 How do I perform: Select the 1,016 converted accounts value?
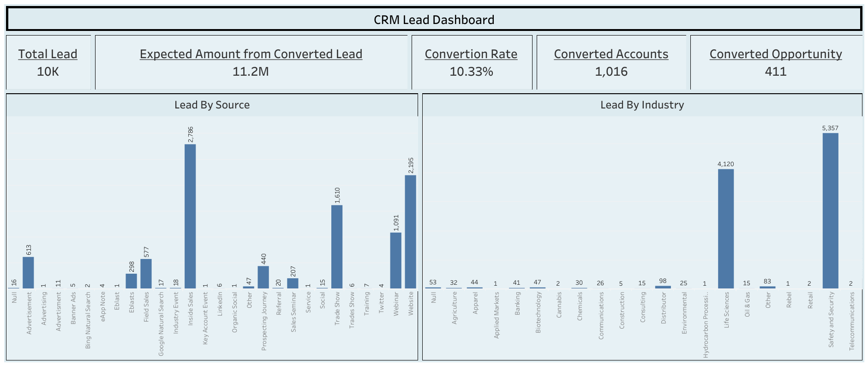coord(611,72)
